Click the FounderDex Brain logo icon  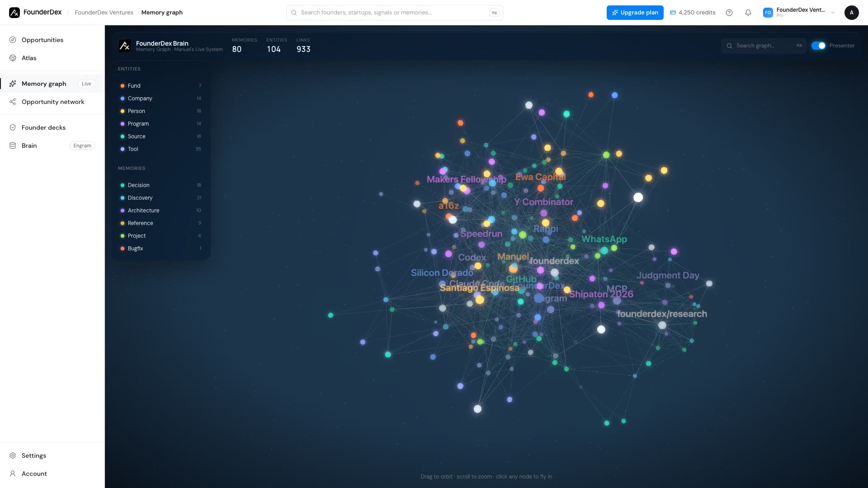[125, 46]
